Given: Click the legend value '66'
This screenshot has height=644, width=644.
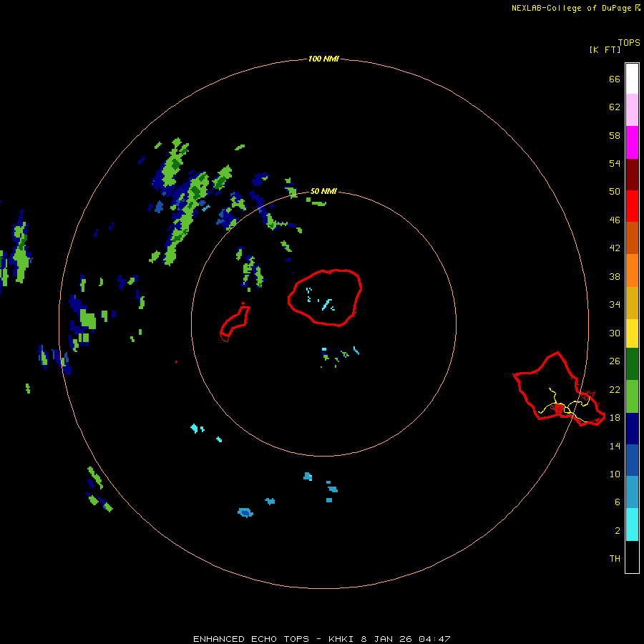Looking at the screenshot, I should (x=615, y=79).
